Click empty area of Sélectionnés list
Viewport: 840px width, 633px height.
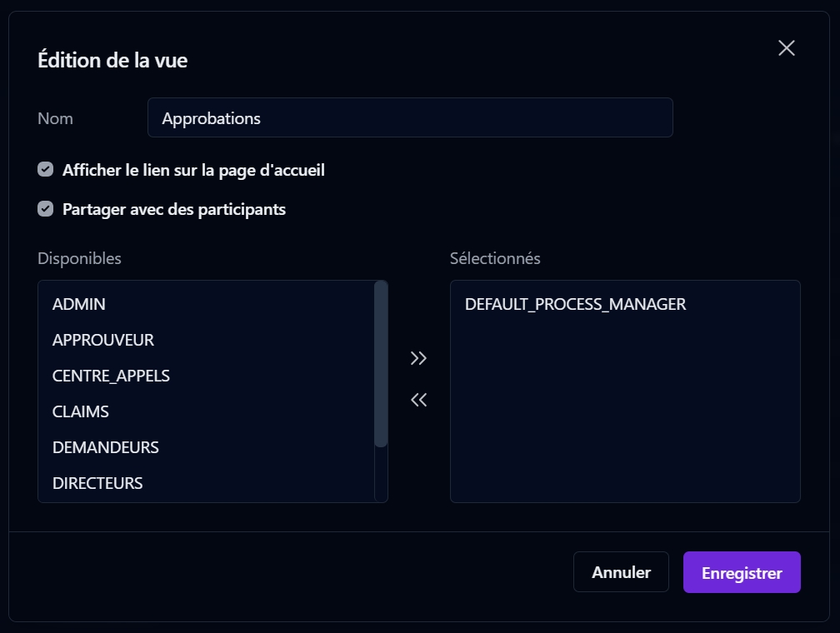point(625,416)
